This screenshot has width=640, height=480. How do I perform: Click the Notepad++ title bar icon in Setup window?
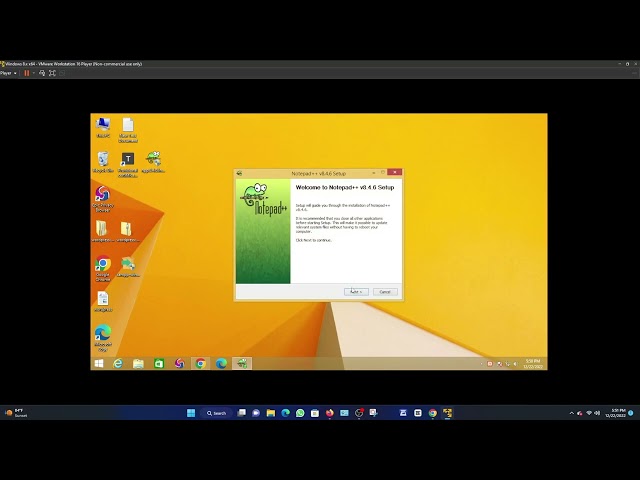click(x=239, y=173)
